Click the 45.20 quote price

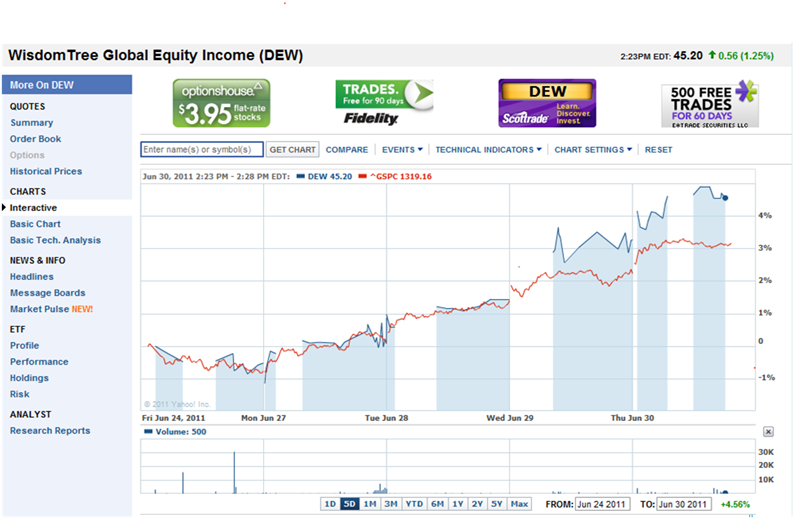(x=688, y=55)
